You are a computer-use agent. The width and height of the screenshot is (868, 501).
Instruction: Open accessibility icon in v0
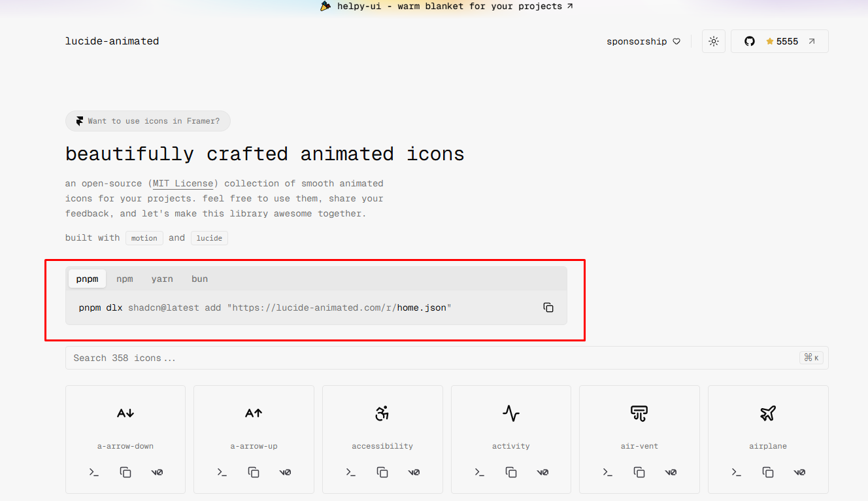[414, 472]
